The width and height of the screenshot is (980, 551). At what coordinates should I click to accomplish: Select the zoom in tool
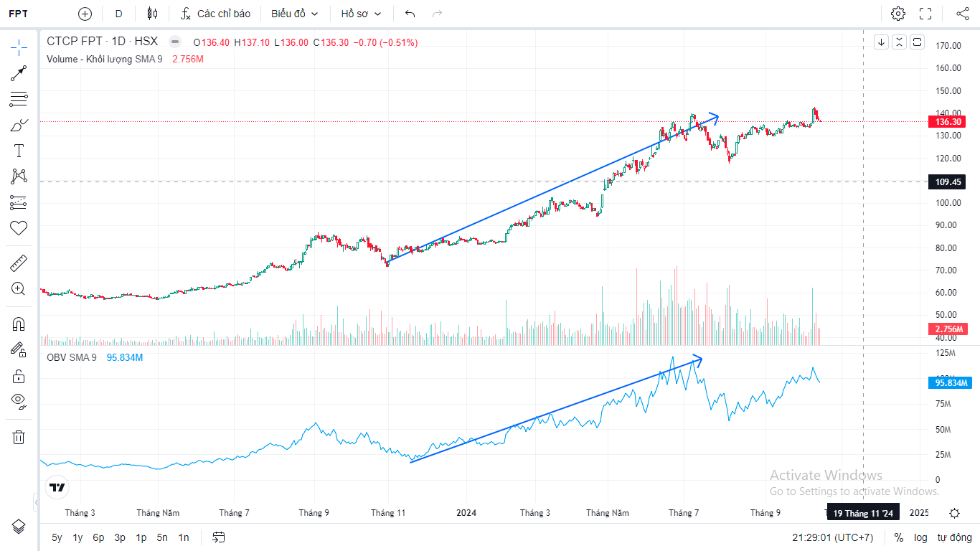coord(19,289)
